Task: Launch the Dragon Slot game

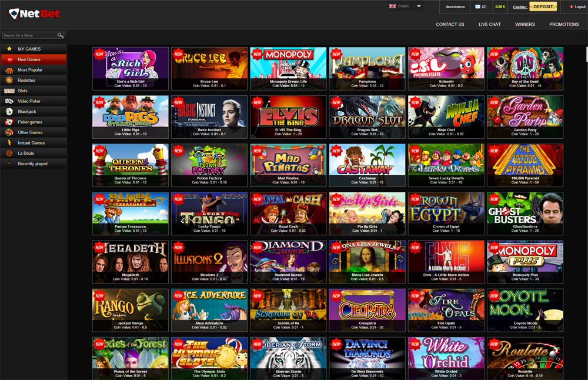Action: pos(367,117)
